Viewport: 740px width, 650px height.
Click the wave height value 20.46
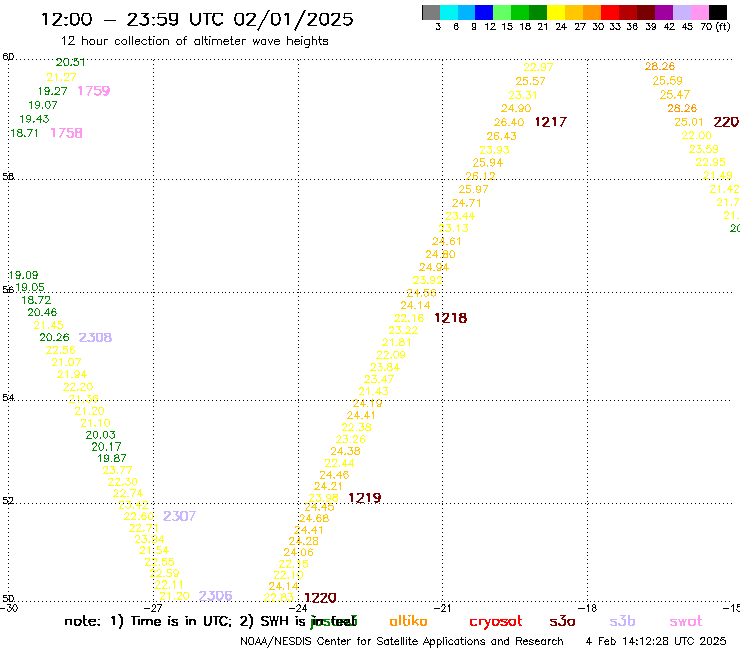42,312
